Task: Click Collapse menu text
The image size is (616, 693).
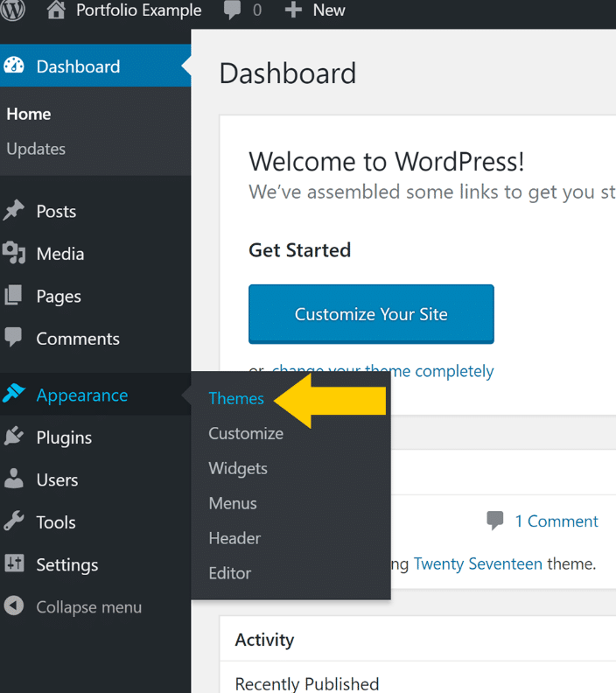Action: [x=89, y=607]
